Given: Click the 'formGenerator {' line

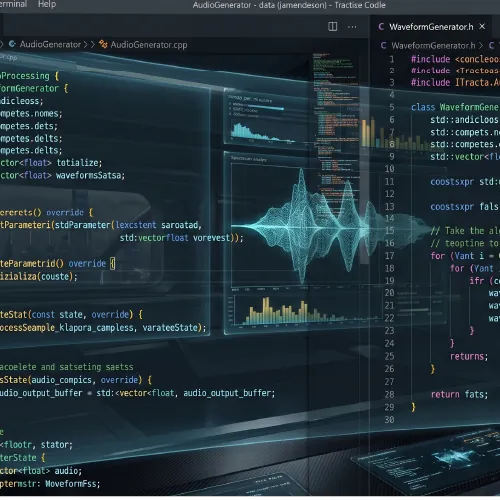Looking at the screenshot, I should pyautogui.click(x=34, y=89).
